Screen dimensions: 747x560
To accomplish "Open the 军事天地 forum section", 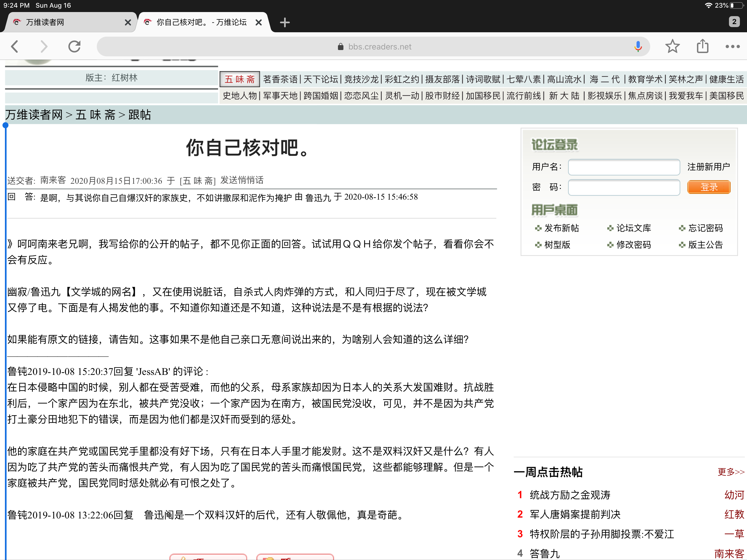I will pos(280,96).
